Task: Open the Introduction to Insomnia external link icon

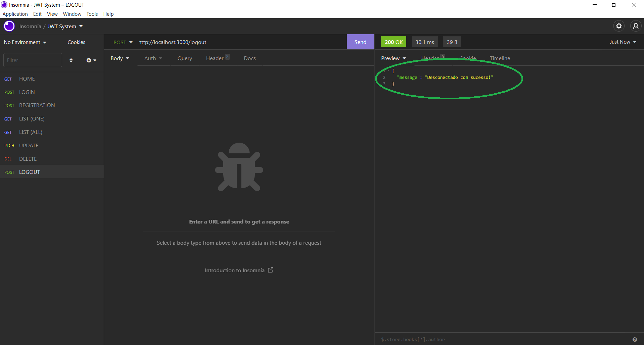Action: pos(271,270)
